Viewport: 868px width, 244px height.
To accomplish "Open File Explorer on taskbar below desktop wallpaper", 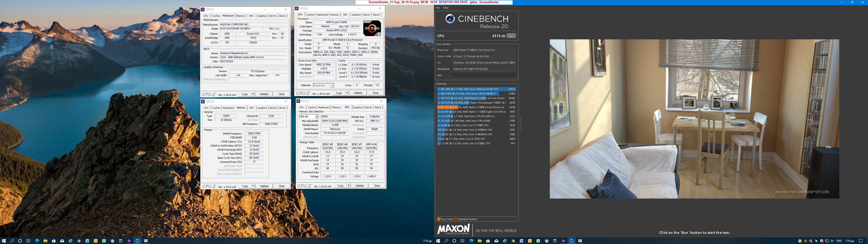I will pyautogui.click(x=45, y=241).
